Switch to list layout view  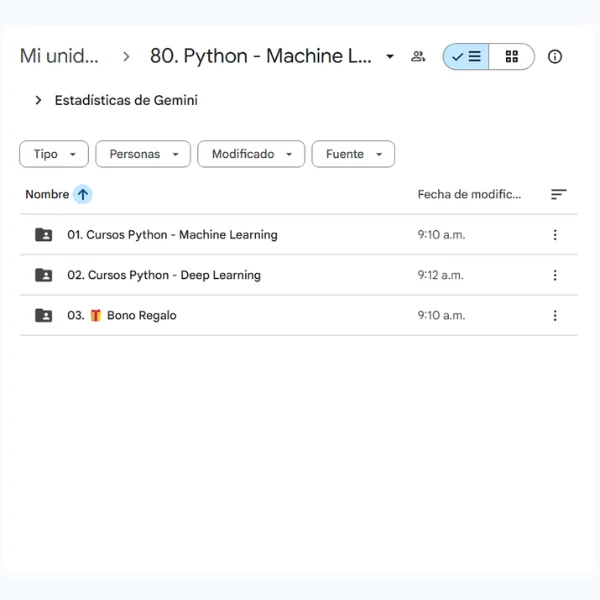(x=466, y=57)
